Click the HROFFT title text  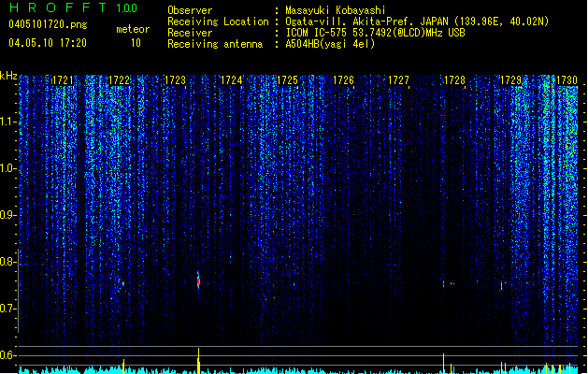pyautogui.click(x=57, y=7)
